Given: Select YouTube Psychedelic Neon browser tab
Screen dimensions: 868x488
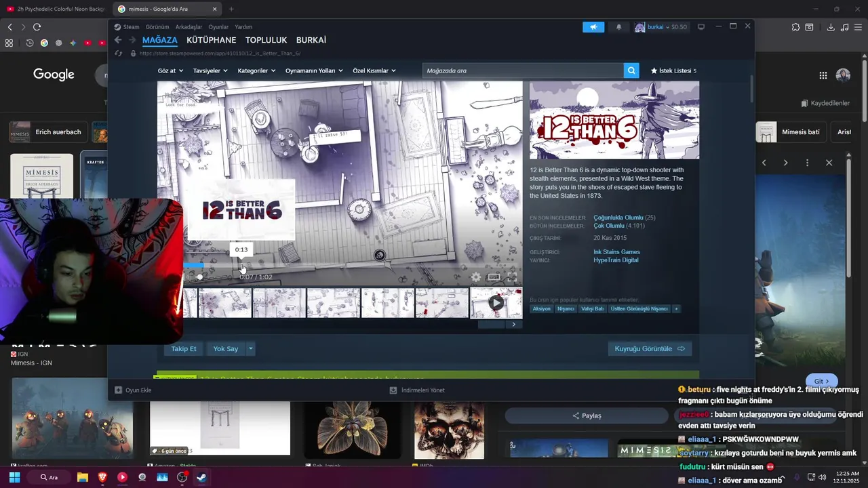Looking at the screenshot, I should (56, 9).
